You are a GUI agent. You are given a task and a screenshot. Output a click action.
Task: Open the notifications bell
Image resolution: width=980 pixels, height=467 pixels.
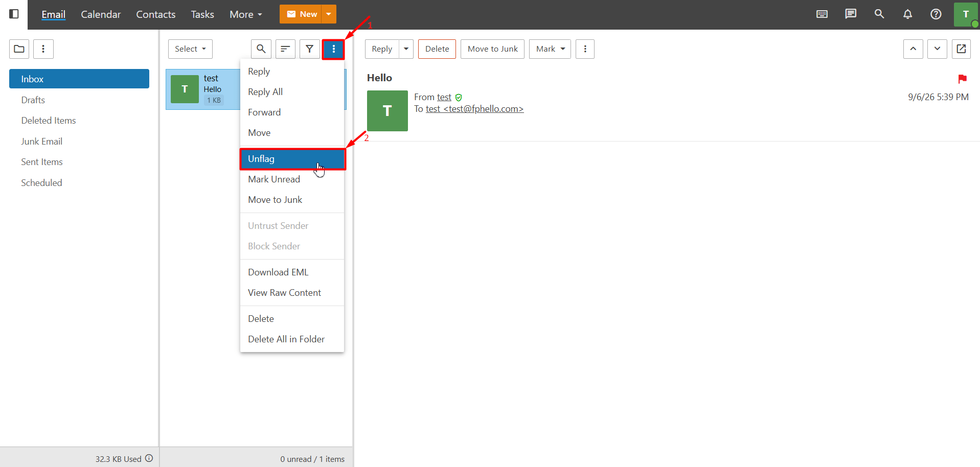click(907, 14)
